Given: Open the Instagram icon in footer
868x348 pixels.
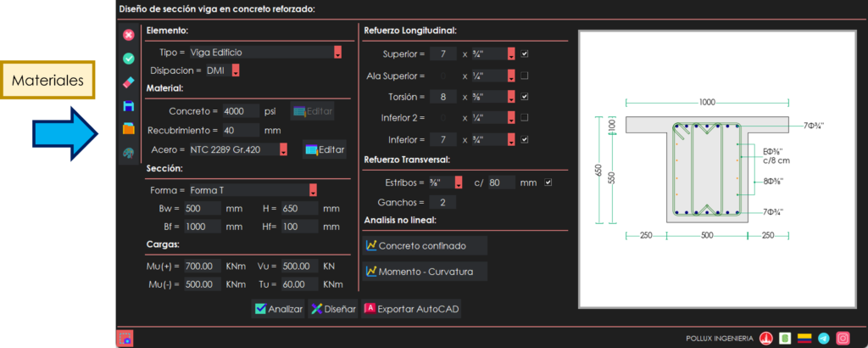Looking at the screenshot, I should coord(843,338).
